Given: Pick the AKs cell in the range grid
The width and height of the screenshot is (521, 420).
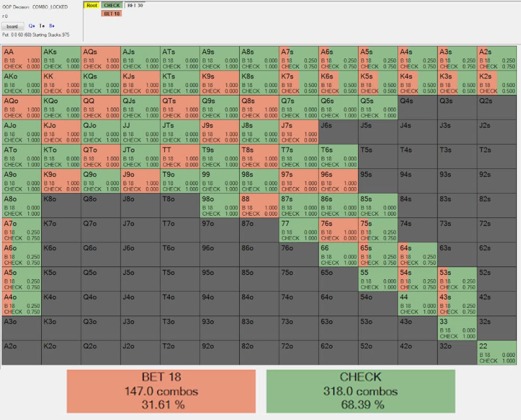Looking at the screenshot, I should [x=61, y=58].
